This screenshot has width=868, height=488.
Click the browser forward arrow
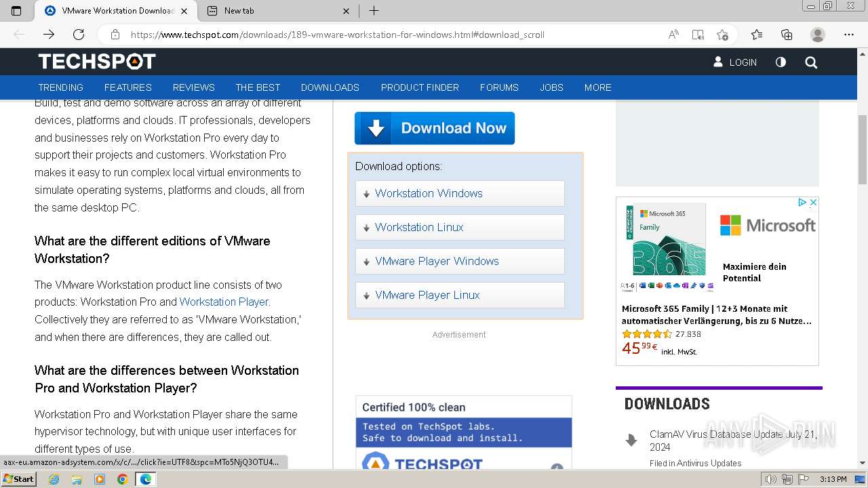(x=49, y=35)
